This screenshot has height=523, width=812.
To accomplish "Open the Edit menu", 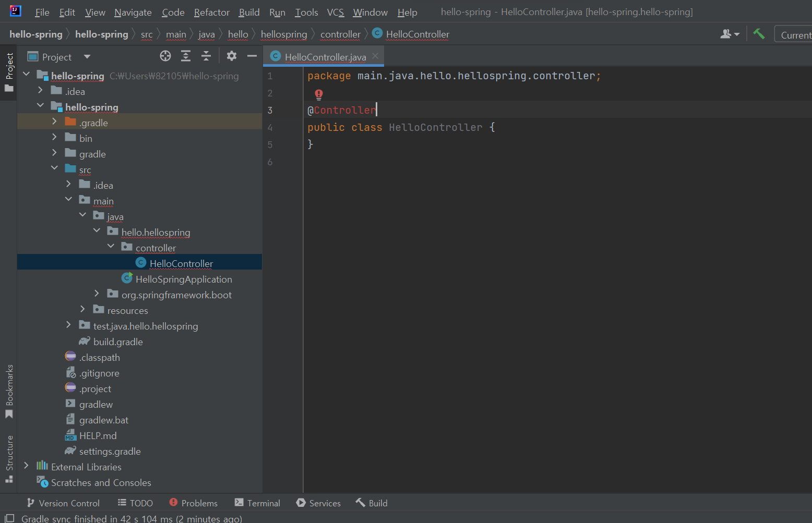I will [x=67, y=12].
